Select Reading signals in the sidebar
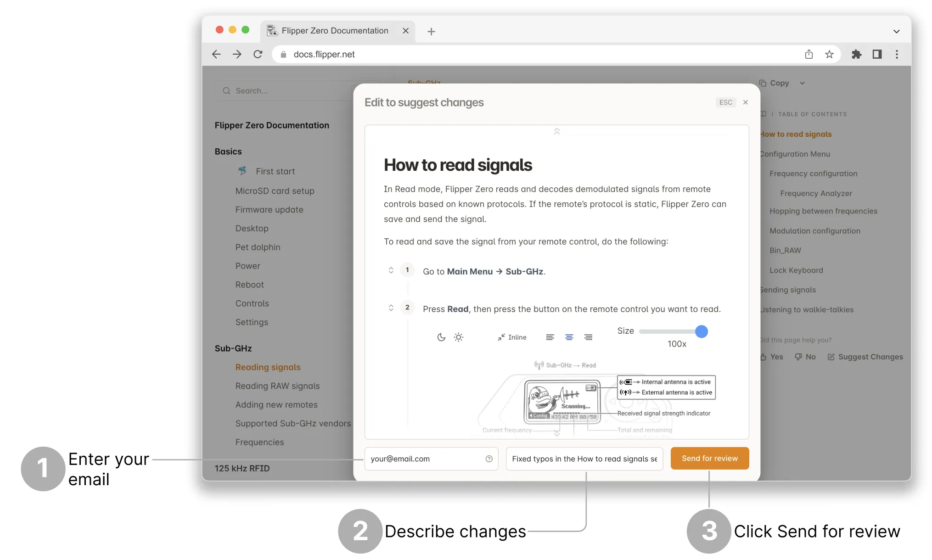The width and height of the screenshot is (932, 560). click(x=268, y=368)
